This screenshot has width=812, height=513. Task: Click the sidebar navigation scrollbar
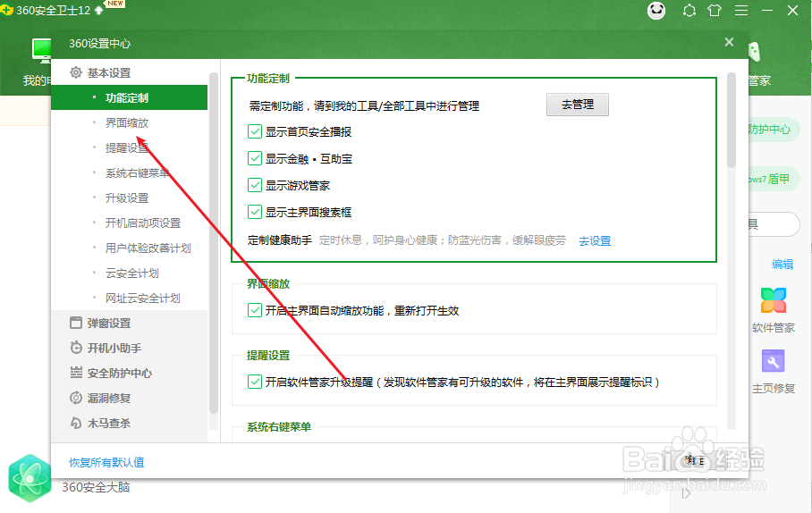[214, 243]
